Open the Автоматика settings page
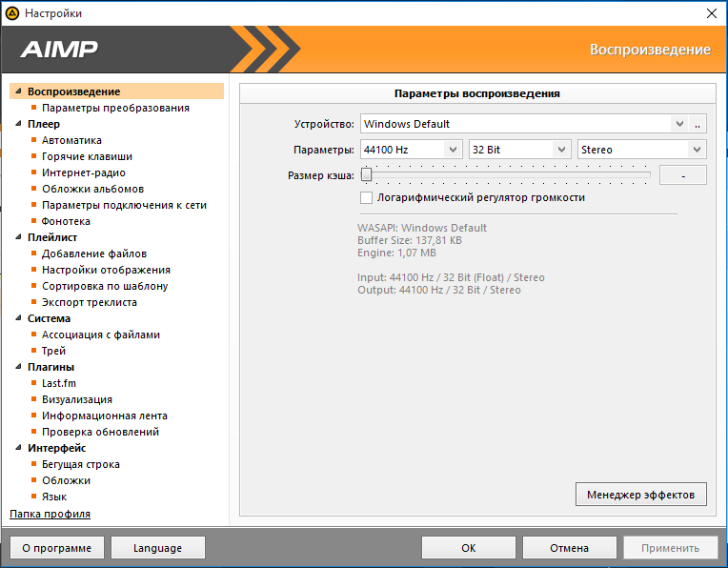This screenshot has height=568, width=728. tap(71, 140)
